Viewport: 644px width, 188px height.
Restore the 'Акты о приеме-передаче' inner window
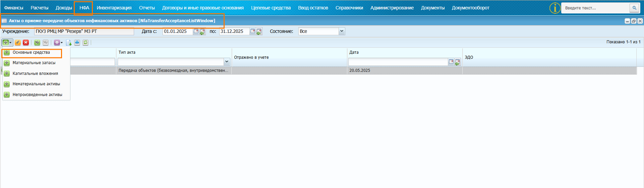point(634,21)
